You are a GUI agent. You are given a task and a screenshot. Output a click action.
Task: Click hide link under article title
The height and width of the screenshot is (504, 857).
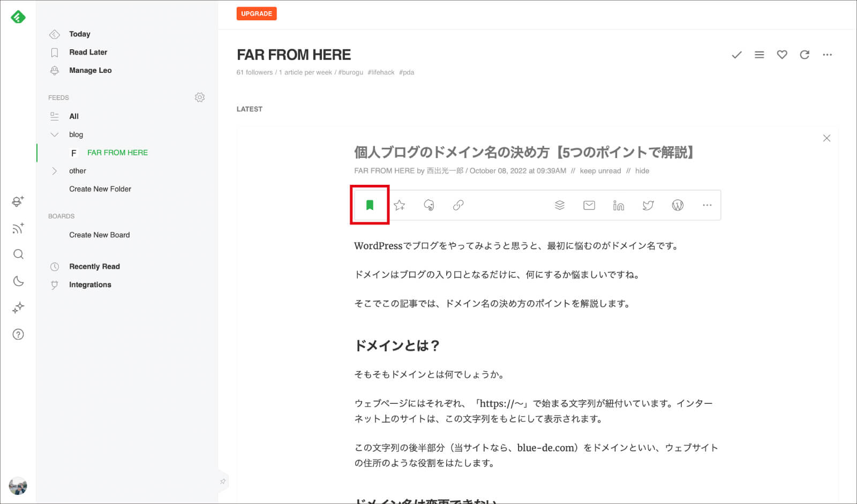point(642,171)
